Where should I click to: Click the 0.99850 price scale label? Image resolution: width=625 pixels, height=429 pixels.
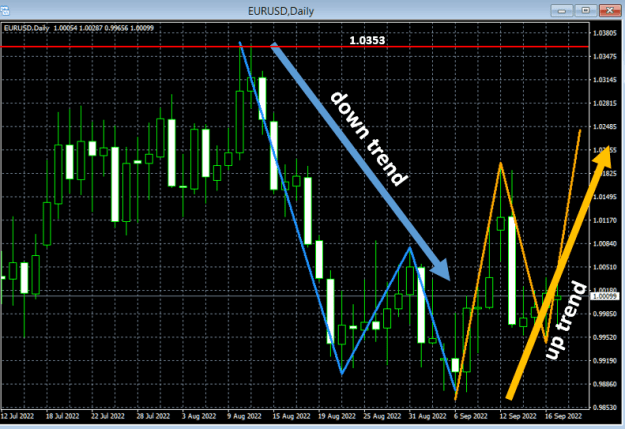[x=605, y=314]
